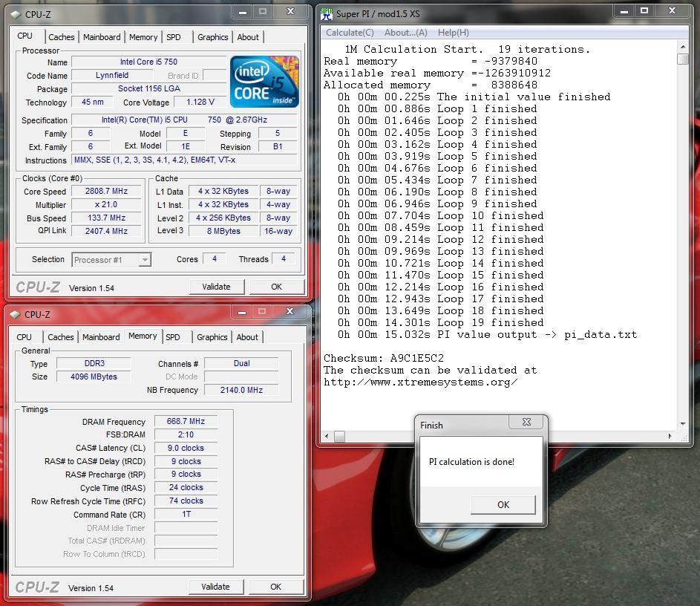
Task: Click the NB Frequency value 2140.0 MHz
Action: pos(241,391)
